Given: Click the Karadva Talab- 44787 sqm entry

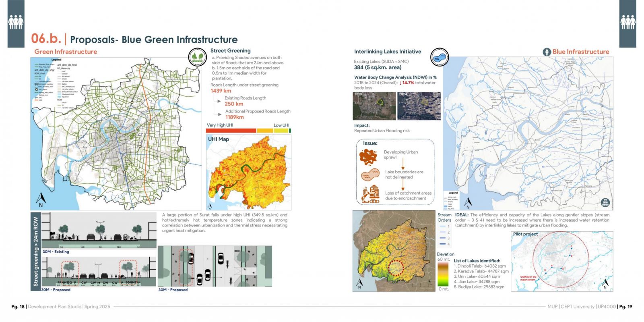Looking at the screenshot, I should pyautogui.click(x=481, y=271).
